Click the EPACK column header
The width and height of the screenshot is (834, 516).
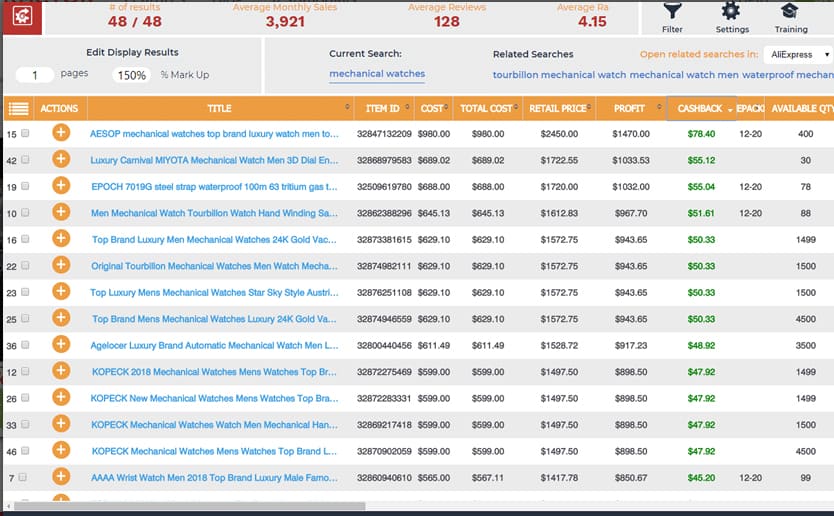click(750, 109)
